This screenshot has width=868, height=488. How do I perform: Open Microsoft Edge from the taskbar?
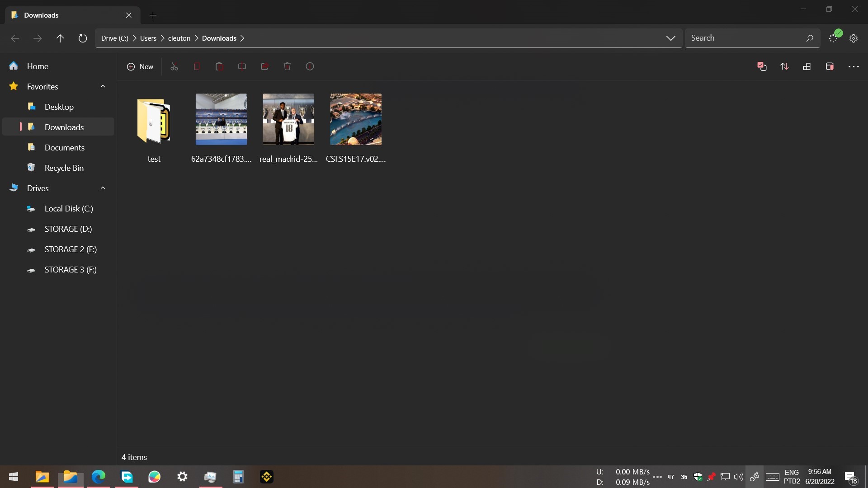pos(99,477)
